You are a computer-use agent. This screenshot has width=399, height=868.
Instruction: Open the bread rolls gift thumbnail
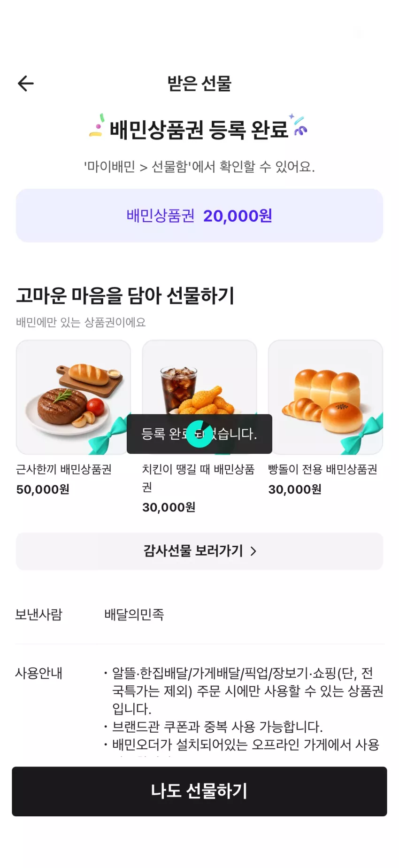pyautogui.click(x=325, y=397)
